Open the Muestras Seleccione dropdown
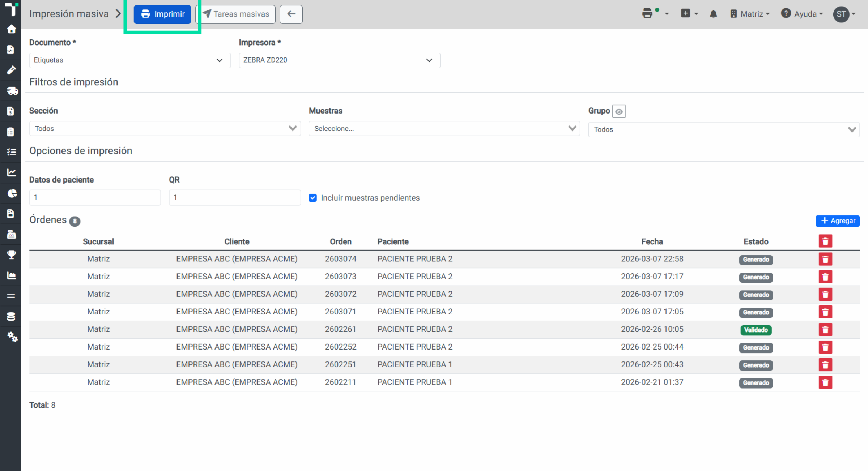This screenshot has height=471, width=868. (x=444, y=129)
